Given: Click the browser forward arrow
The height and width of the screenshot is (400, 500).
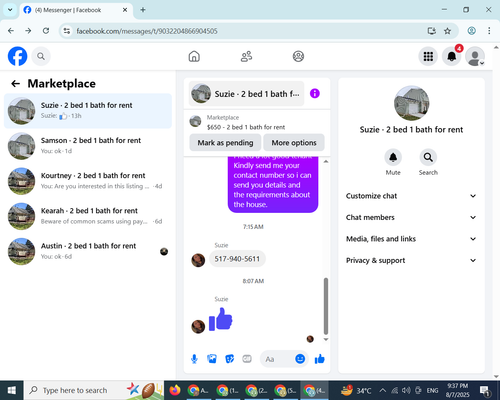Looking at the screenshot, I should click(x=28, y=31).
